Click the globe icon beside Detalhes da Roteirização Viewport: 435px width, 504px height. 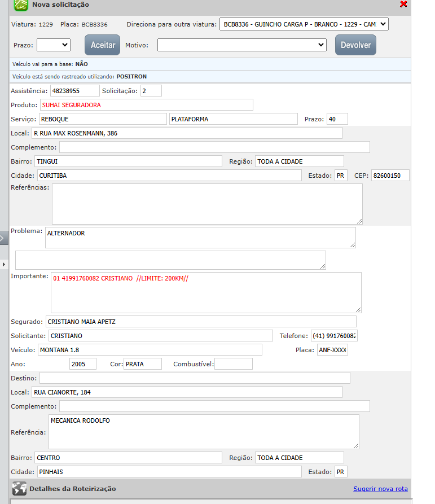point(19,489)
